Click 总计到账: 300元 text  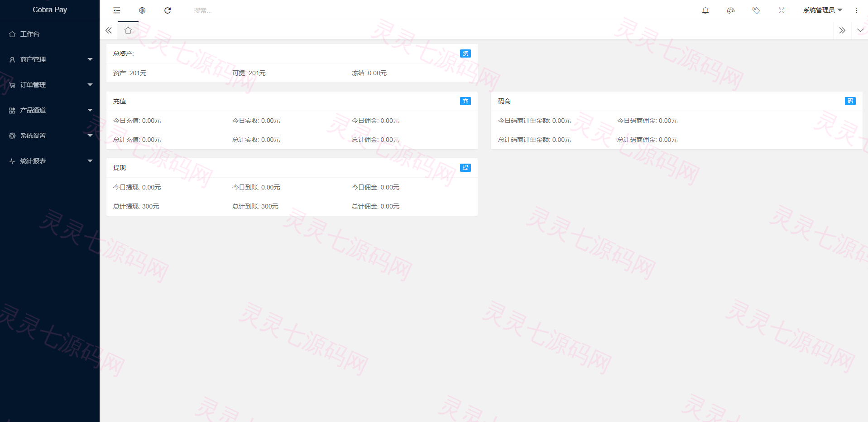tap(255, 206)
